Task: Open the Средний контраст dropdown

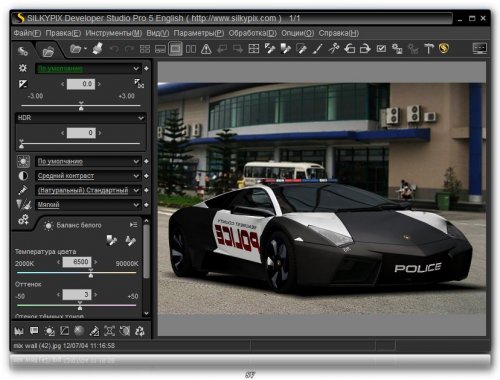Action: (88, 176)
